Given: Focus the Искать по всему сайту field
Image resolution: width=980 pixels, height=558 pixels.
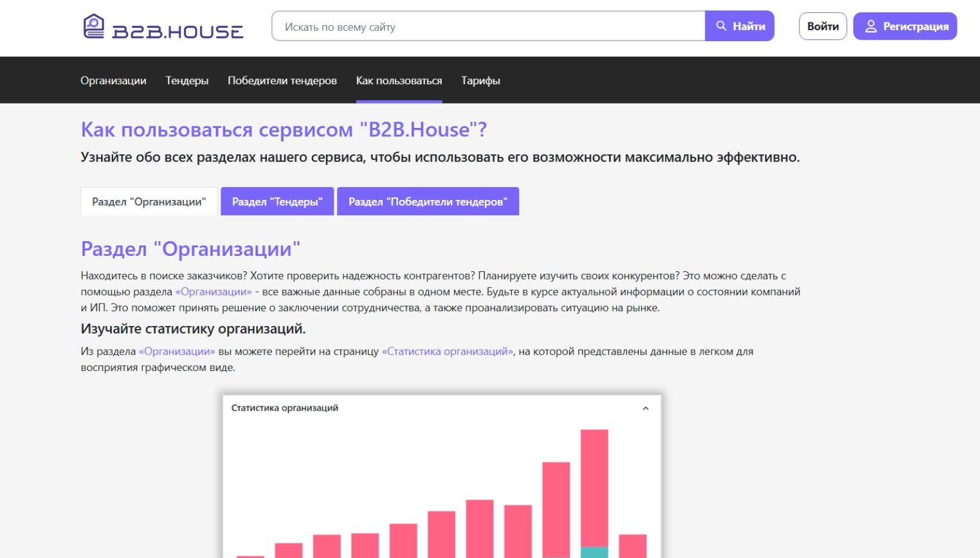Looking at the screenshot, I should point(489,26).
